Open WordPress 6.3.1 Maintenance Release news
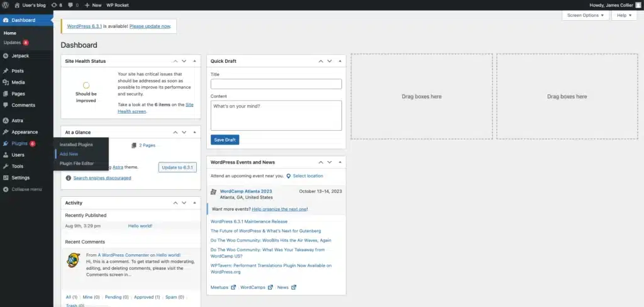Screen dimensions: 644x307 coord(249,221)
